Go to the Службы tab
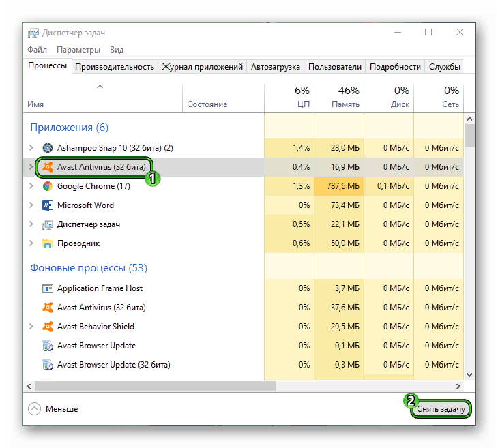498x448 pixels. 444,67
